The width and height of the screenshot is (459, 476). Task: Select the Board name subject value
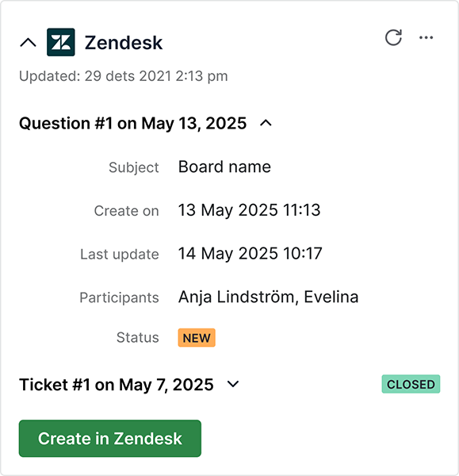click(224, 167)
